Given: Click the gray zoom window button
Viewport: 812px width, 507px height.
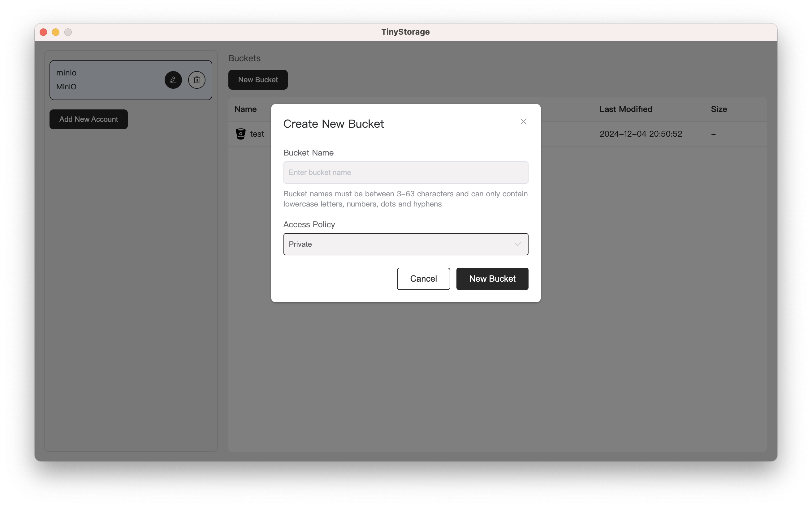Looking at the screenshot, I should pos(68,32).
